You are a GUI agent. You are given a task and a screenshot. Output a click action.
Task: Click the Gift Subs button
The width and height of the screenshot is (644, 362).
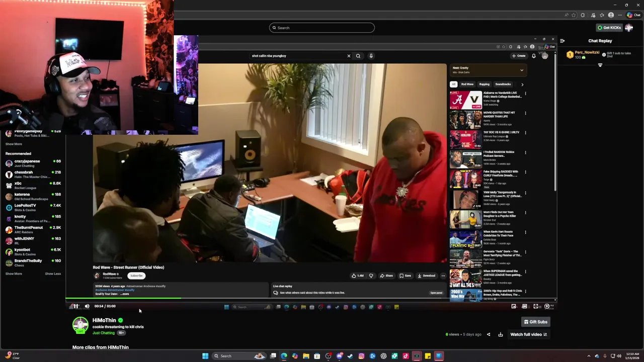pyautogui.click(x=535, y=322)
